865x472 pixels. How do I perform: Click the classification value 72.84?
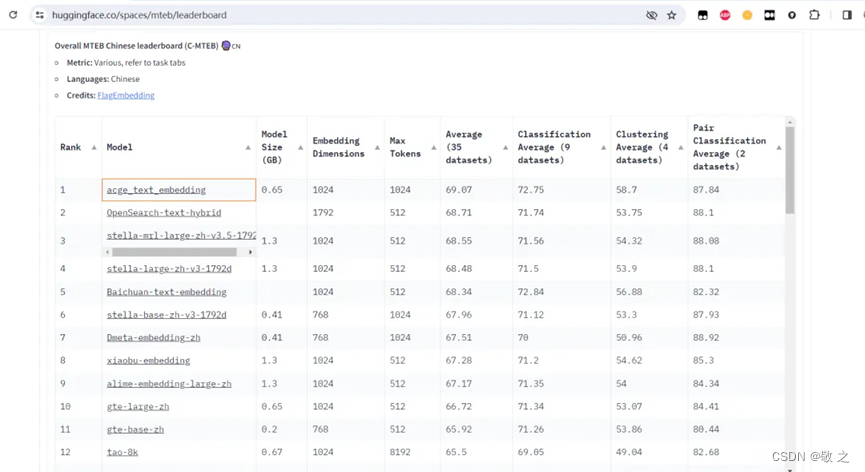tap(531, 292)
